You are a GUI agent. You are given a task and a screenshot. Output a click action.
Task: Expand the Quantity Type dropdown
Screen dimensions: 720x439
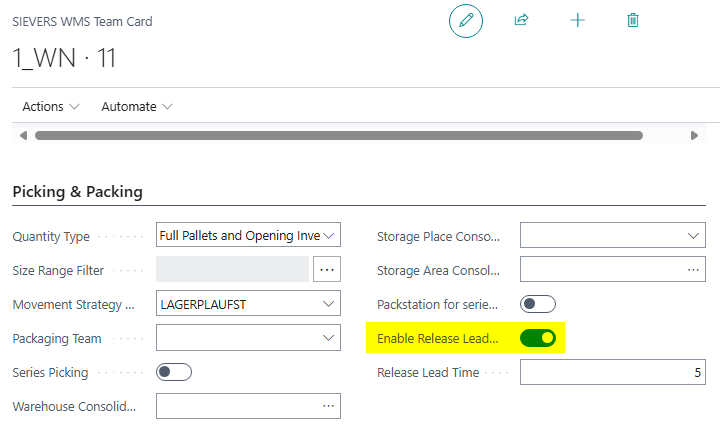(330, 236)
